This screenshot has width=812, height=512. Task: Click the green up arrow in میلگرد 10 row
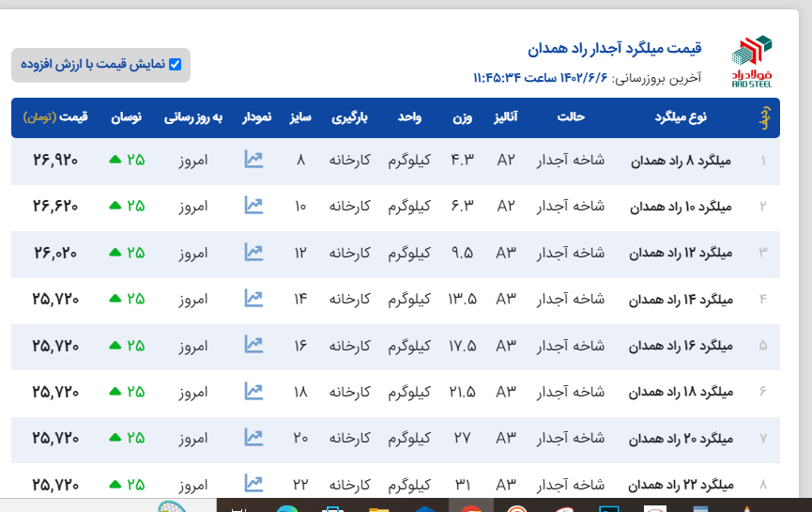pos(115,206)
